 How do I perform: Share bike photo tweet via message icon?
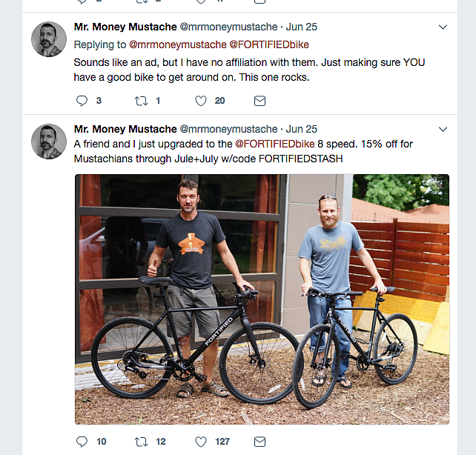260,441
